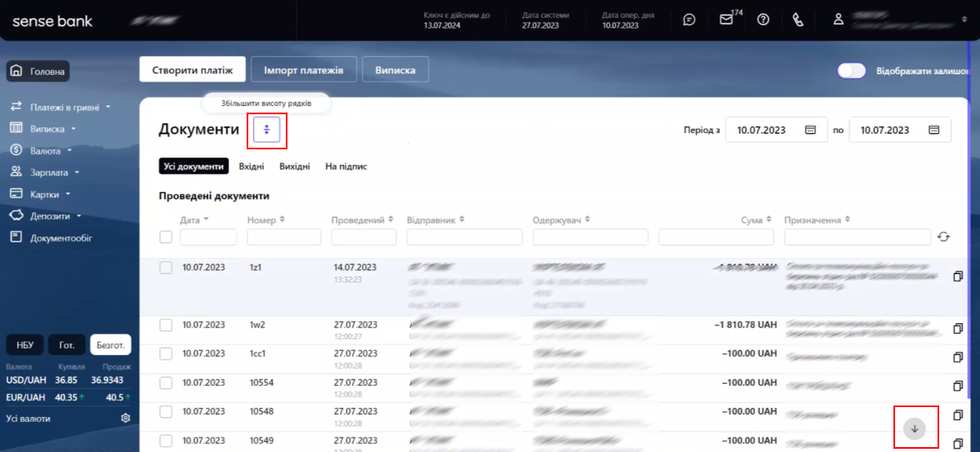The width and height of the screenshot is (980, 452).
Task: Check the select-all documents checkbox
Action: (x=166, y=237)
